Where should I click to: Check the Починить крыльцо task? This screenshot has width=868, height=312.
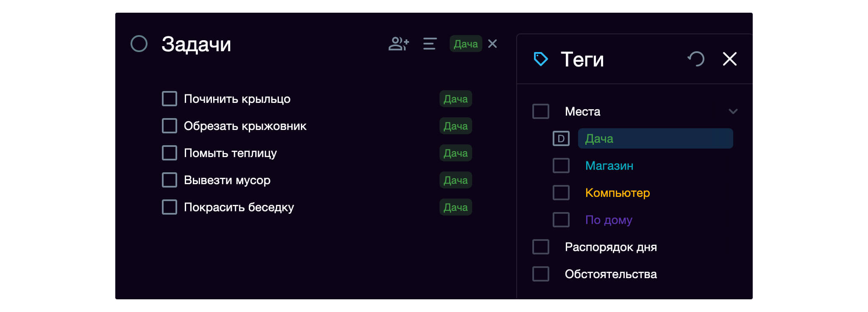coord(170,99)
